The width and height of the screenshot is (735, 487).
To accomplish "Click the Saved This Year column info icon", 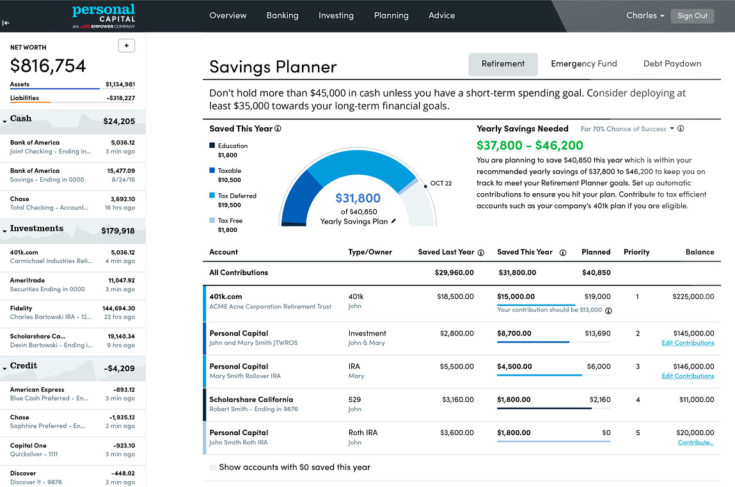I will tap(563, 253).
